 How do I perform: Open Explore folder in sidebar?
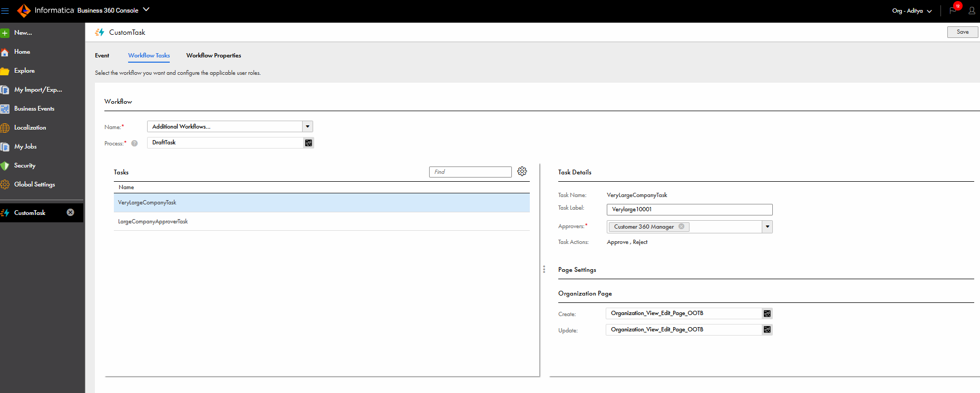click(24, 71)
